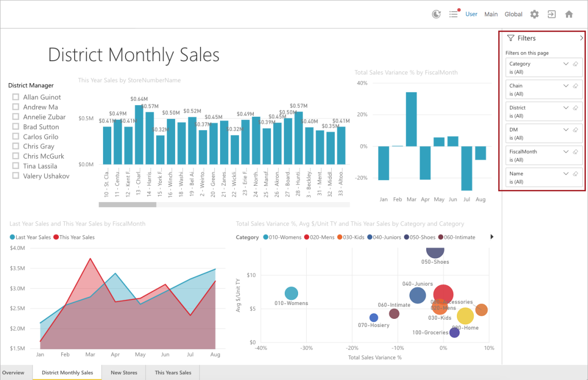Select Global in the top bar

pos(513,14)
